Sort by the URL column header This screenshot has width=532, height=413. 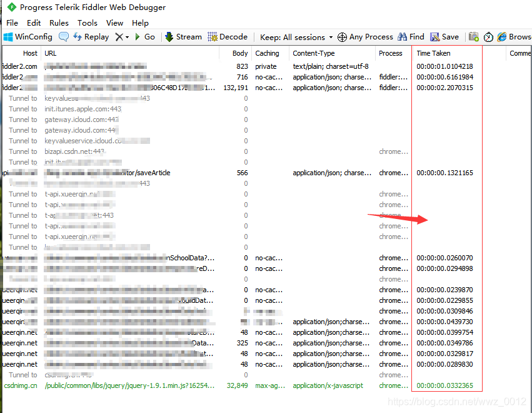pos(130,53)
